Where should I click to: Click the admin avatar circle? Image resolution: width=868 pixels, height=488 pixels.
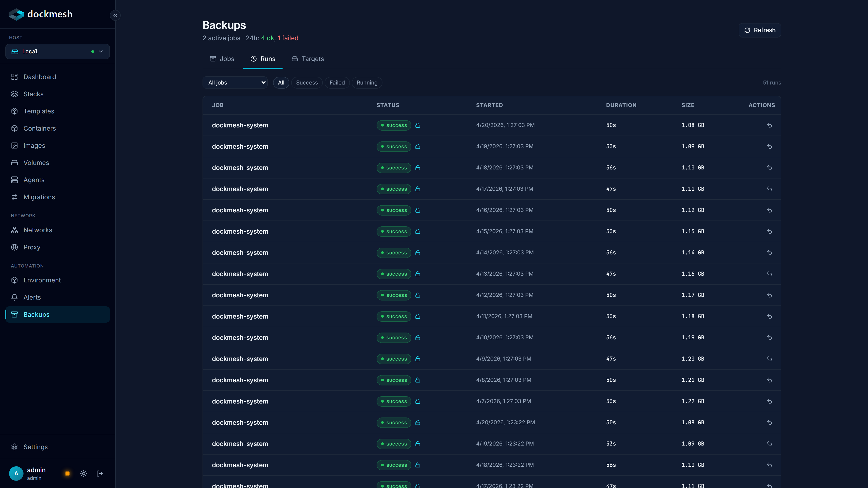[x=16, y=473]
